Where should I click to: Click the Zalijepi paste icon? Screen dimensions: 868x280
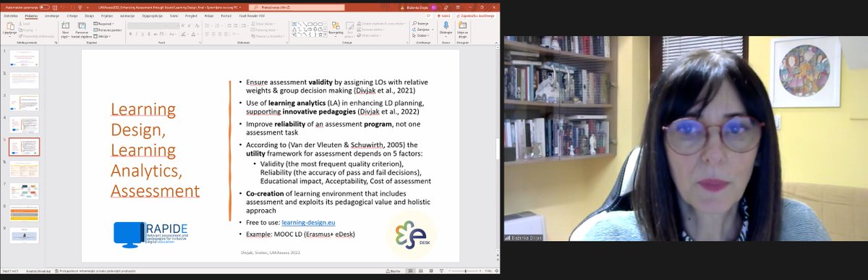tap(10, 26)
